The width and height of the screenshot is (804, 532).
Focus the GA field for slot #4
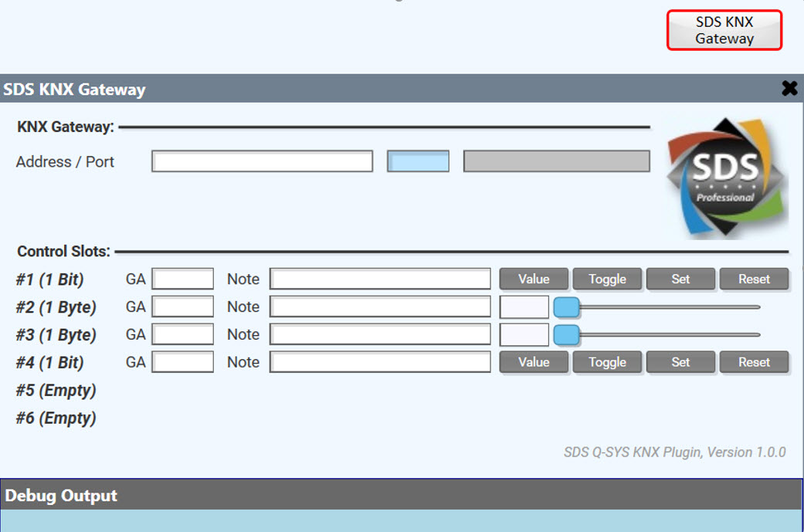(182, 362)
